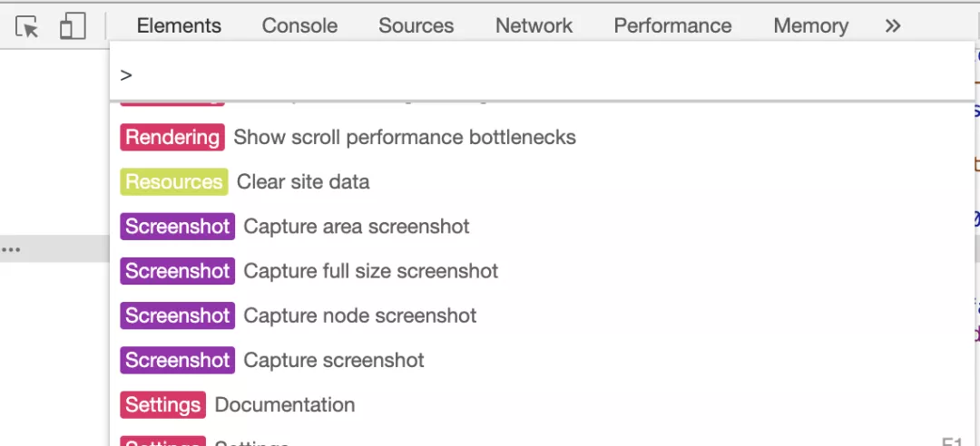Toggle the device toolbar icon
The image size is (980, 446).
click(73, 27)
